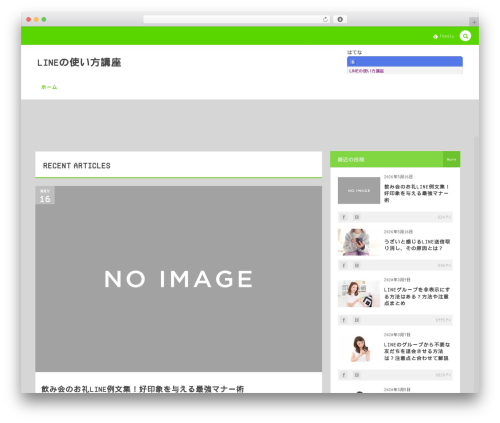500x423 pixels.
Task: Share the 5995 PV post on Facebook
Action: pyautogui.click(x=344, y=320)
